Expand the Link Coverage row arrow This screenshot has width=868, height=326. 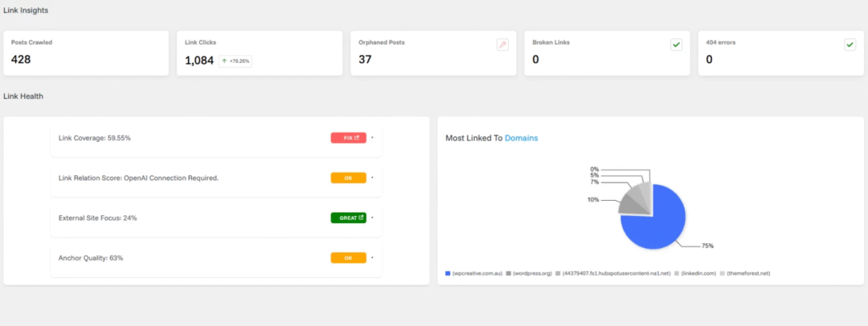[372, 138]
